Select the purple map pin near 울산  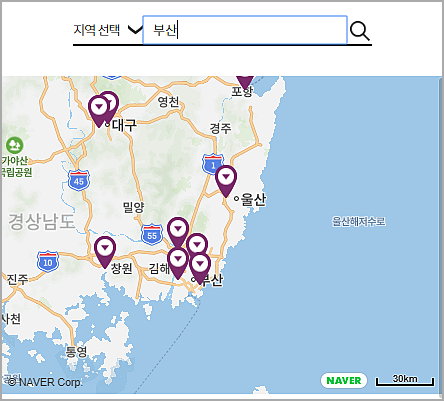(x=226, y=181)
